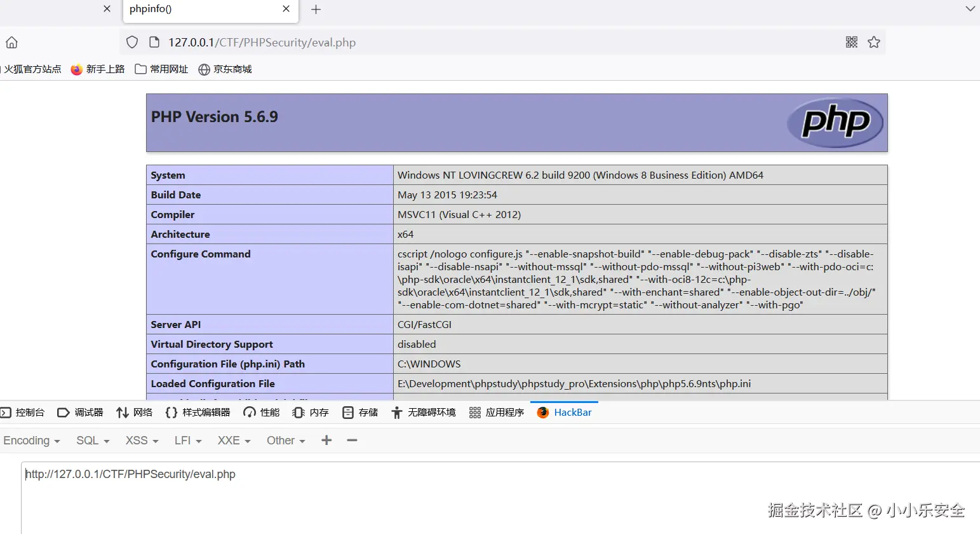
Task: Switch to the 样式编辑器 devtools tab
Action: click(x=198, y=413)
